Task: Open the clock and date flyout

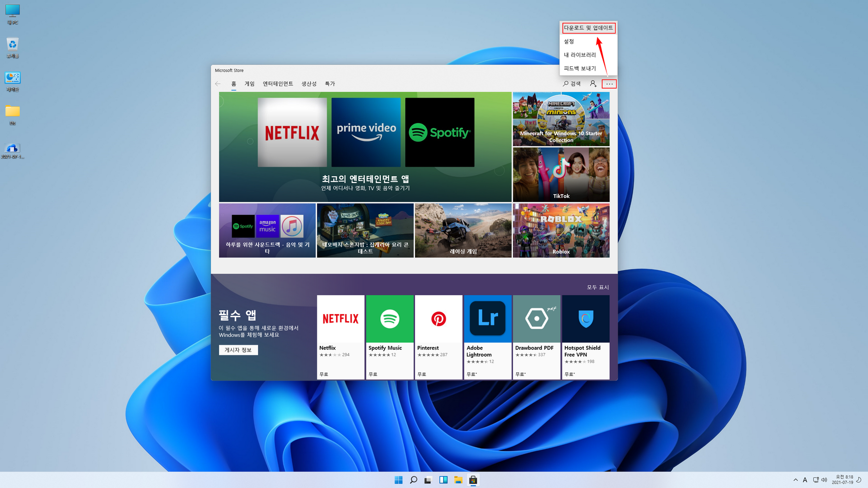Action: tap(843, 480)
